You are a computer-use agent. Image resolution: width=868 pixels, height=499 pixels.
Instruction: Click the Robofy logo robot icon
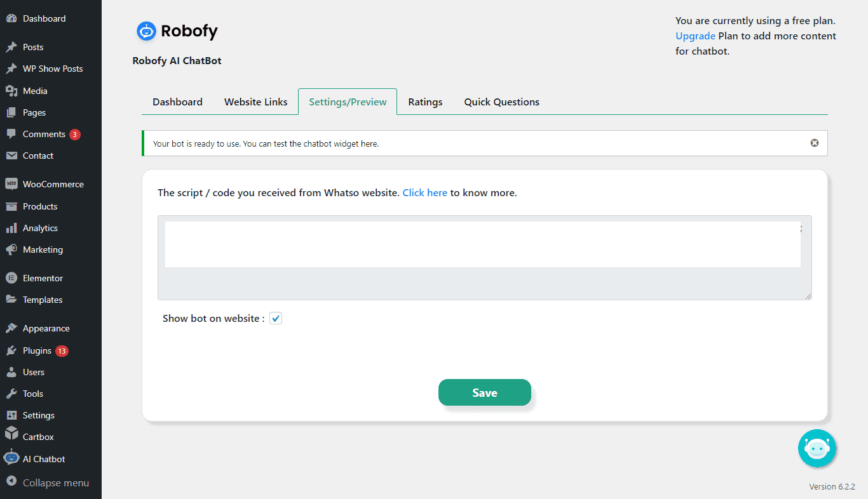[146, 31]
